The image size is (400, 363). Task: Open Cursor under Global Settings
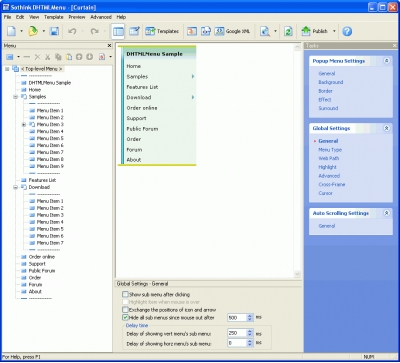tap(325, 193)
